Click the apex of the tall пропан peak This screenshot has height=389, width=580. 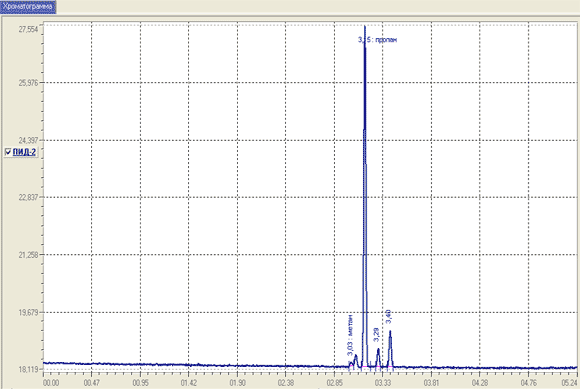click(365, 27)
